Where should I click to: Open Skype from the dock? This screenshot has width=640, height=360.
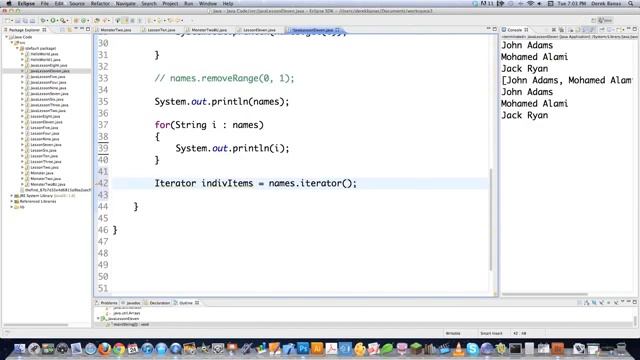pyautogui.click(x=472, y=349)
